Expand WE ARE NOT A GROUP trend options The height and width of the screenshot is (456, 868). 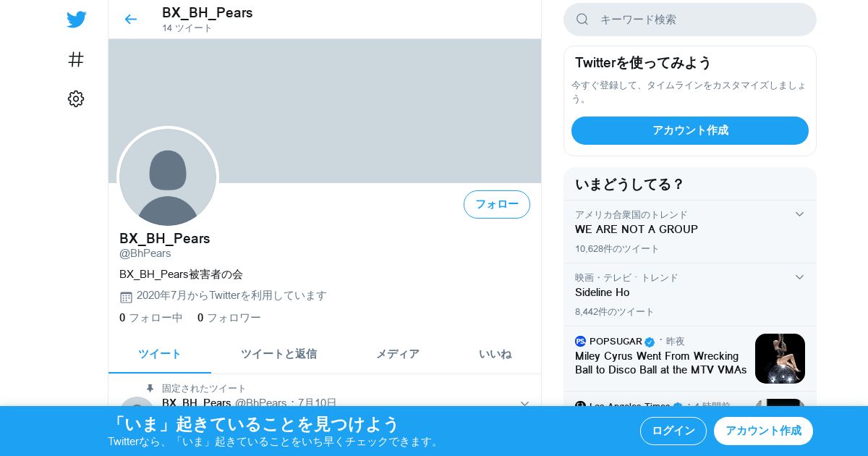[x=799, y=214]
